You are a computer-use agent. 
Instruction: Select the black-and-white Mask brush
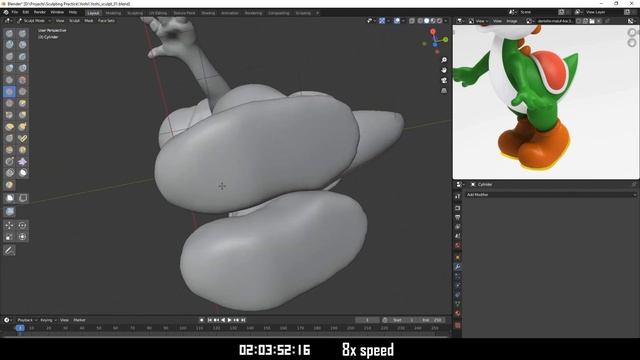click(x=22, y=173)
